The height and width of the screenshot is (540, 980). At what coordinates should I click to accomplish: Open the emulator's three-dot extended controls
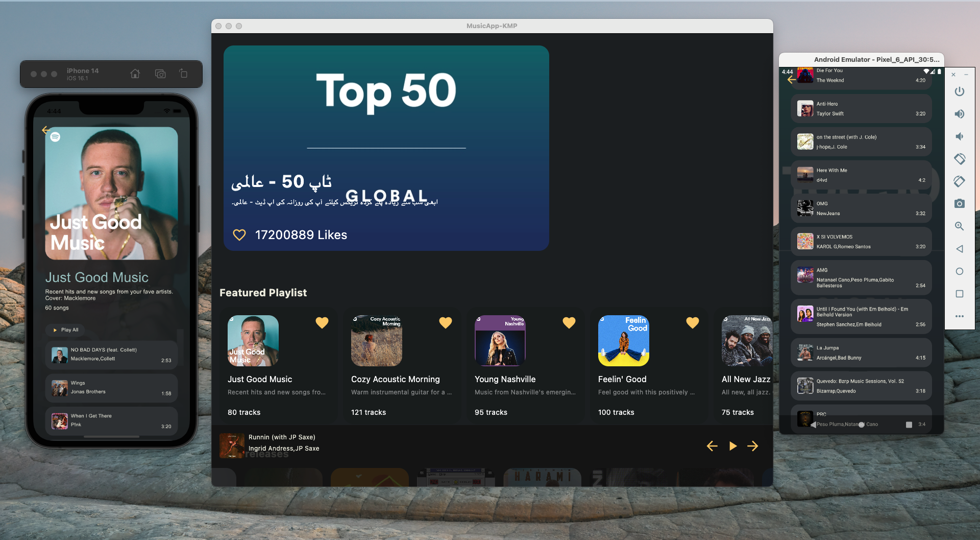(959, 316)
